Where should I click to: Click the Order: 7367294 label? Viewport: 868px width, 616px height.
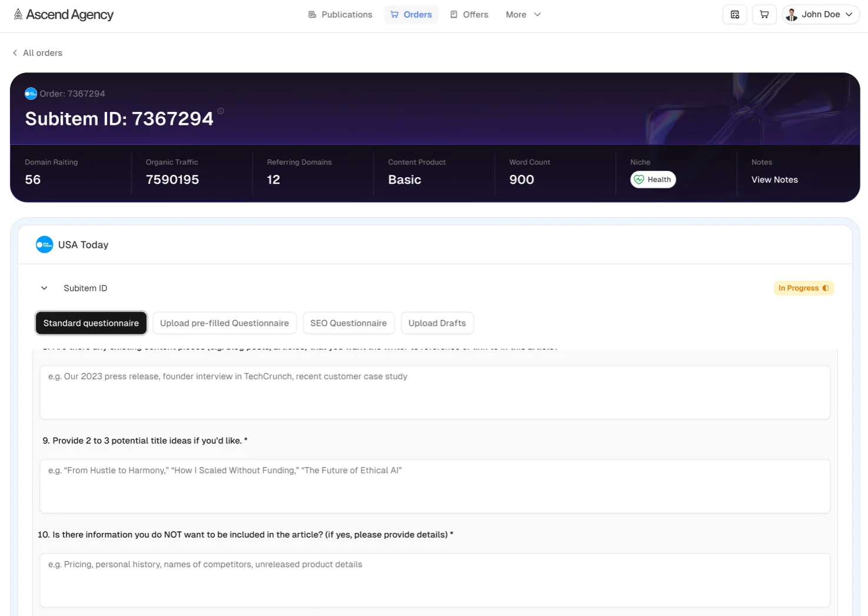[x=72, y=94]
